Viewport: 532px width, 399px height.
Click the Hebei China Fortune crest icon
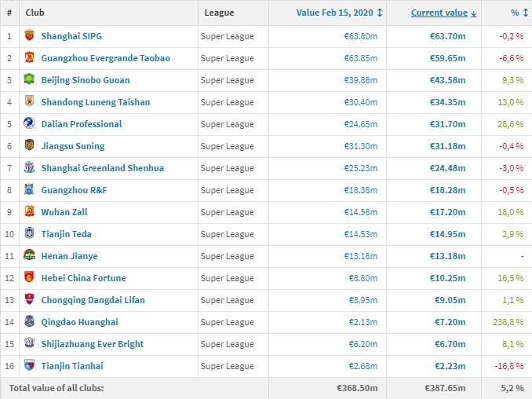tap(29, 278)
